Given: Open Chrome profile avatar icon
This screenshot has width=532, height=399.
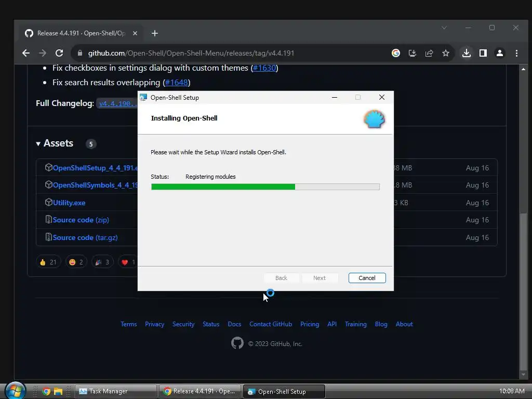Looking at the screenshot, I should 500,53.
